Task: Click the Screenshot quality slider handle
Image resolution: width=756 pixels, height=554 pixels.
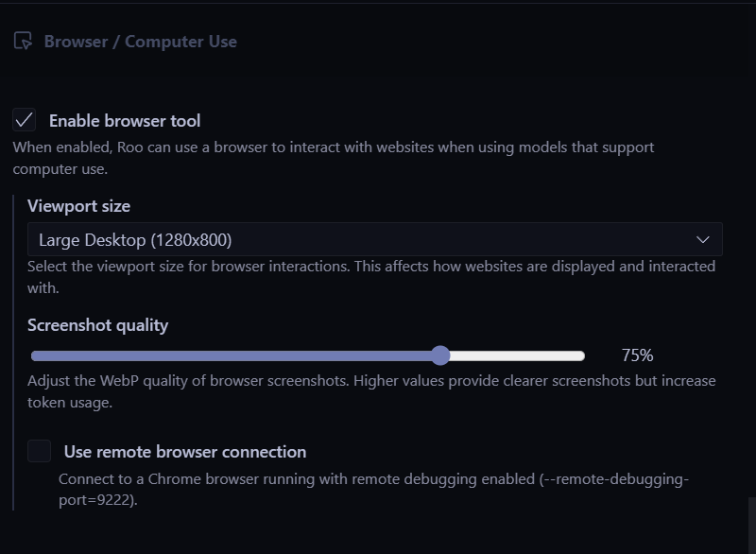Action: tap(440, 355)
